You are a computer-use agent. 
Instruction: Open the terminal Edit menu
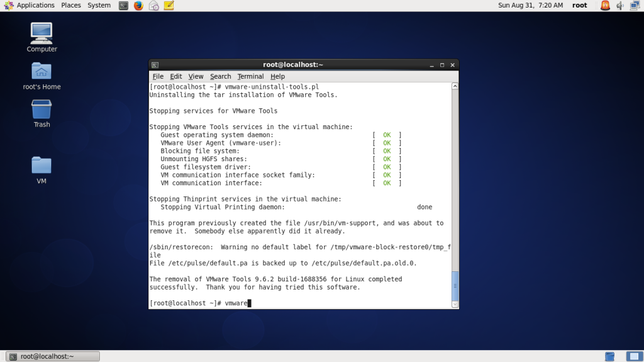176,77
